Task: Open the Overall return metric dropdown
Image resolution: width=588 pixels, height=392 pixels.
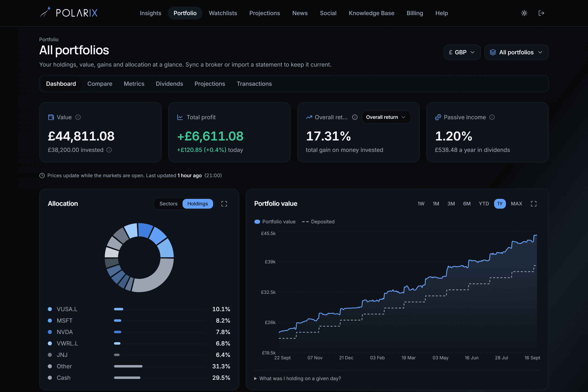Action: pyautogui.click(x=386, y=117)
